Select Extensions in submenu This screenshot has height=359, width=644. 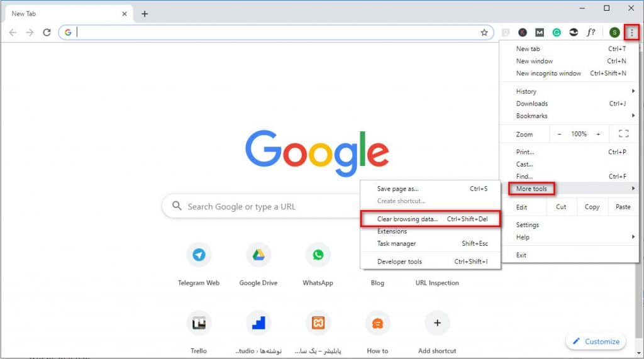point(430,231)
